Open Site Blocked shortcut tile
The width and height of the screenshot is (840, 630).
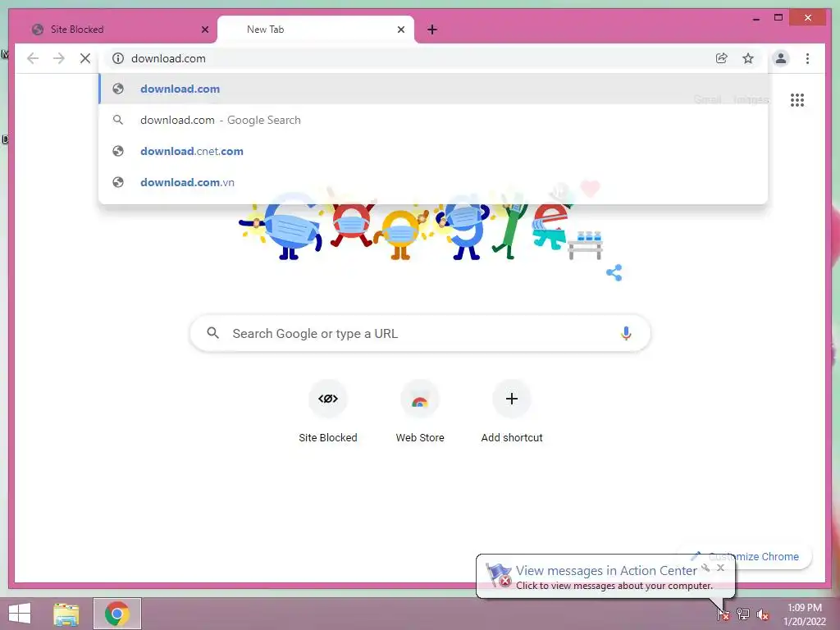coord(328,412)
